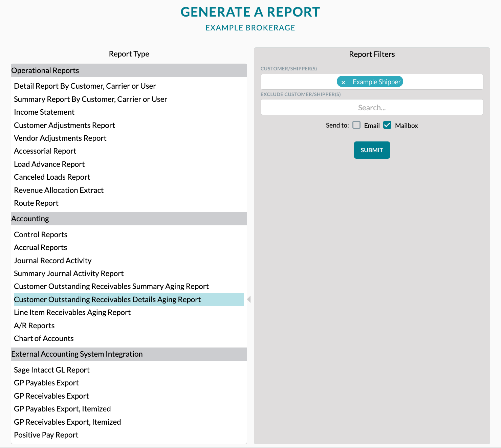Submit the report request
Screen dimensions: 501x448
372,150
